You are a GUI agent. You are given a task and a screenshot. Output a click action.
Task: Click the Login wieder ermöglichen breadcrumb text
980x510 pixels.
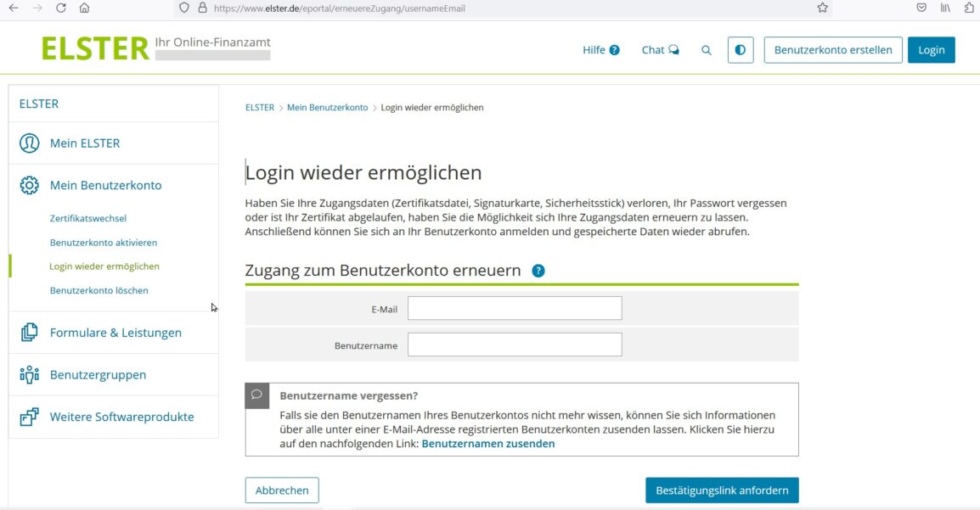tap(432, 108)
